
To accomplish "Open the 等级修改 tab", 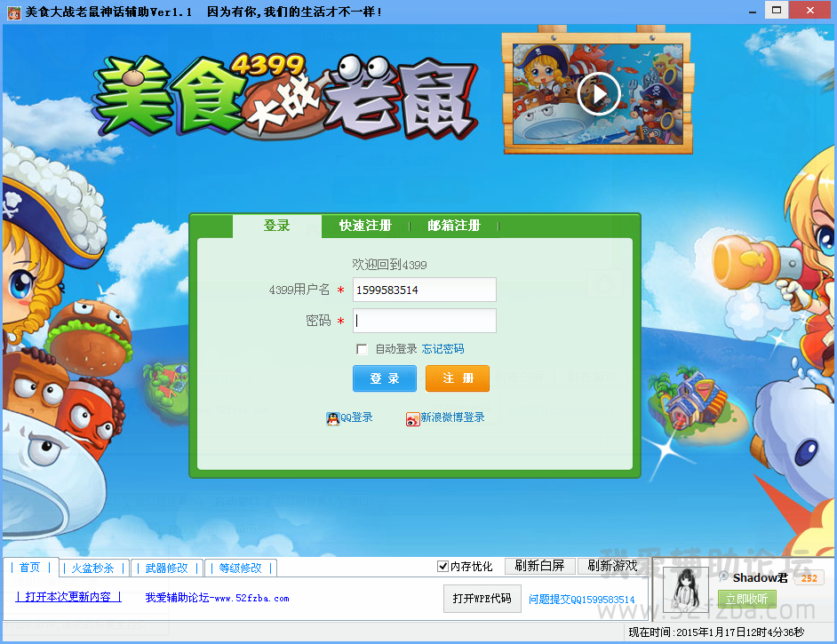I will (240, 568).
